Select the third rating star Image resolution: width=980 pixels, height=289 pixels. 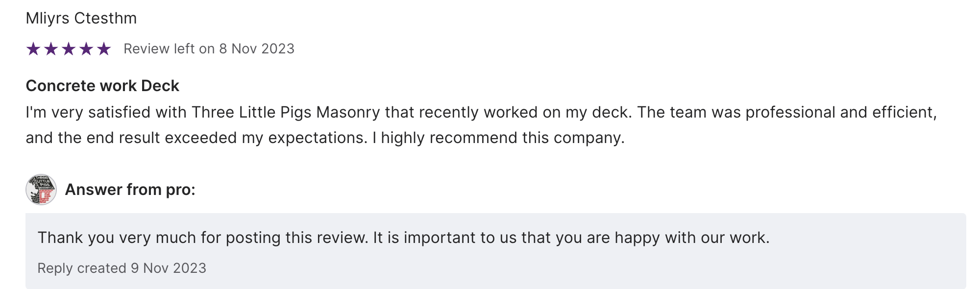tap(69, 49)
